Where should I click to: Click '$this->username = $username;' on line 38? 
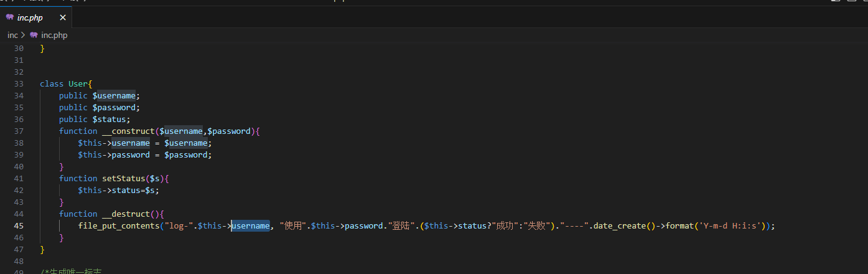(x=145, y=143)
